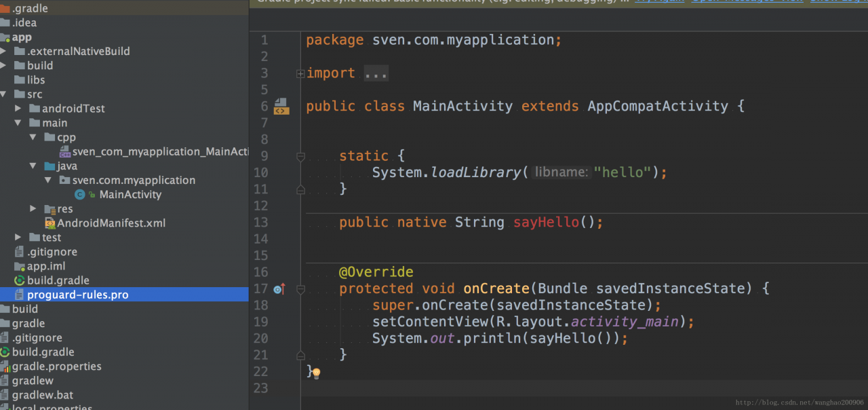Collapse the onCreate method fold marker on line 17
The height and width of the screenshot is (410, 868).
click(300, 289)
